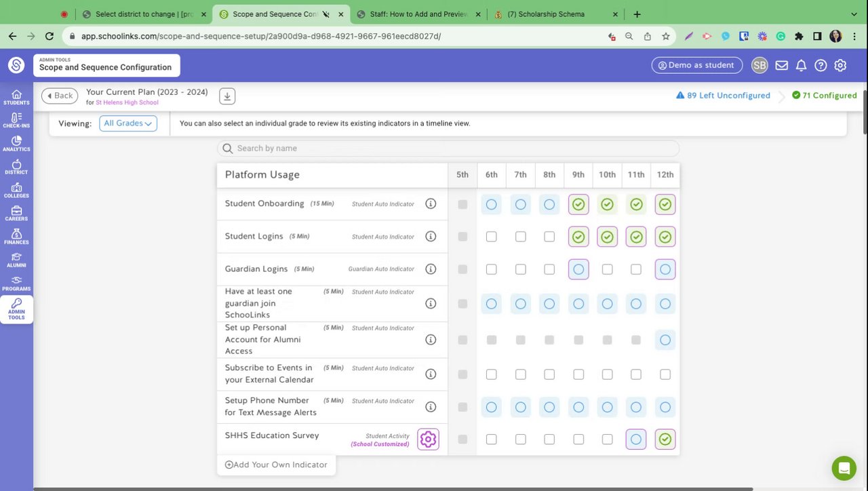This screenshot has height=491, width=868.
Task: Go to the Colleges sidebar icon
Action: tap(16, 190)
